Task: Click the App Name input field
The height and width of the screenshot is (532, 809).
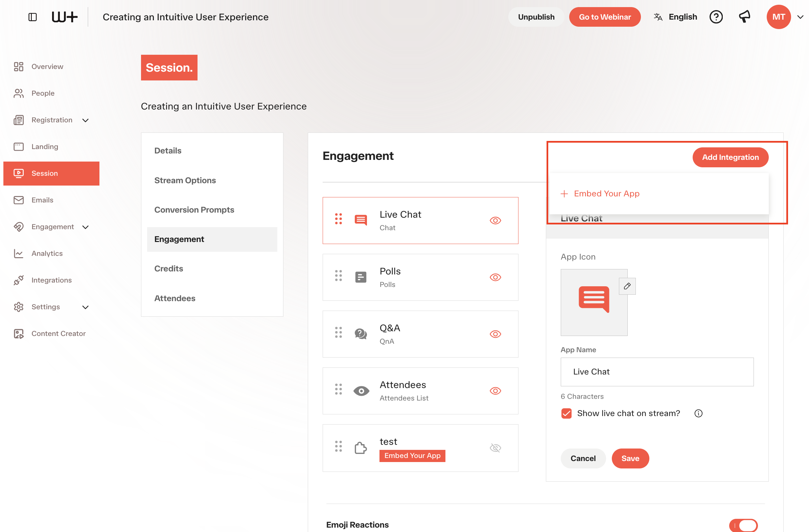Action: pos(657,372)
